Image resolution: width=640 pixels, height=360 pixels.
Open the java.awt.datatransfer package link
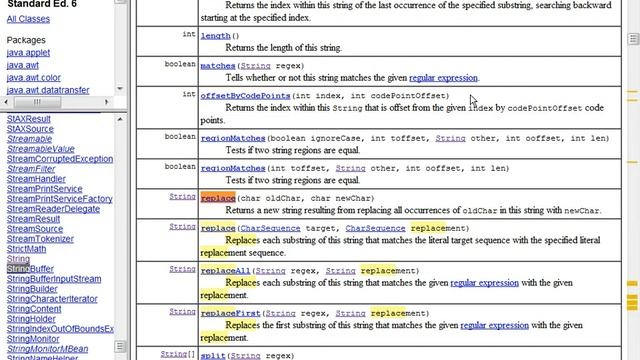[48, 90]
